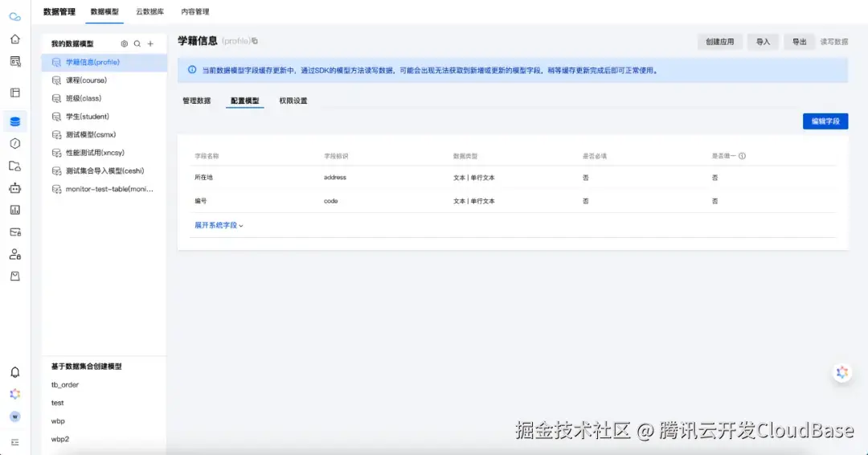Switch to 数据模型 top tab
Image resolution: width=868 pixels, height=455 pixels.
[104, 11]
